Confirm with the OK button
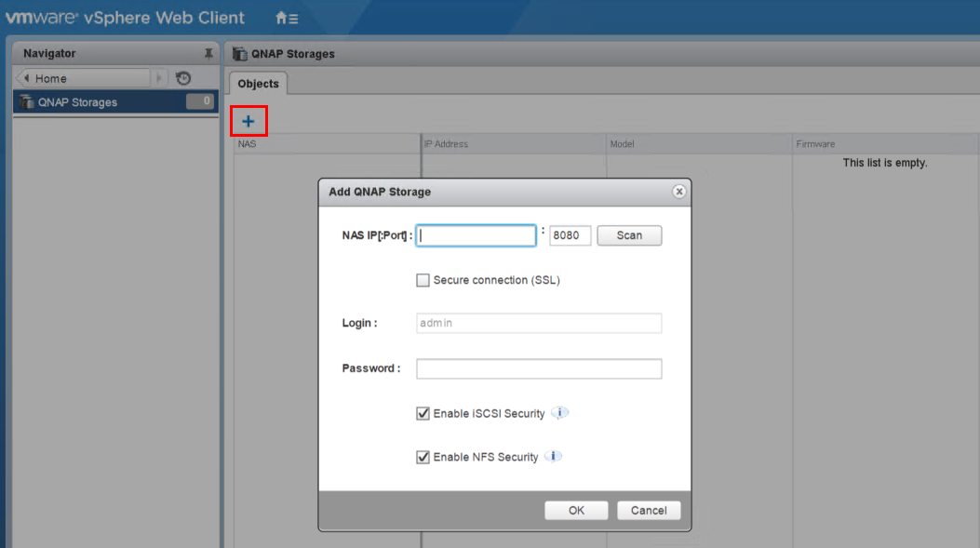Image resolution: width=980 pixels, height=548 pixels. click(x=576, y=510)
